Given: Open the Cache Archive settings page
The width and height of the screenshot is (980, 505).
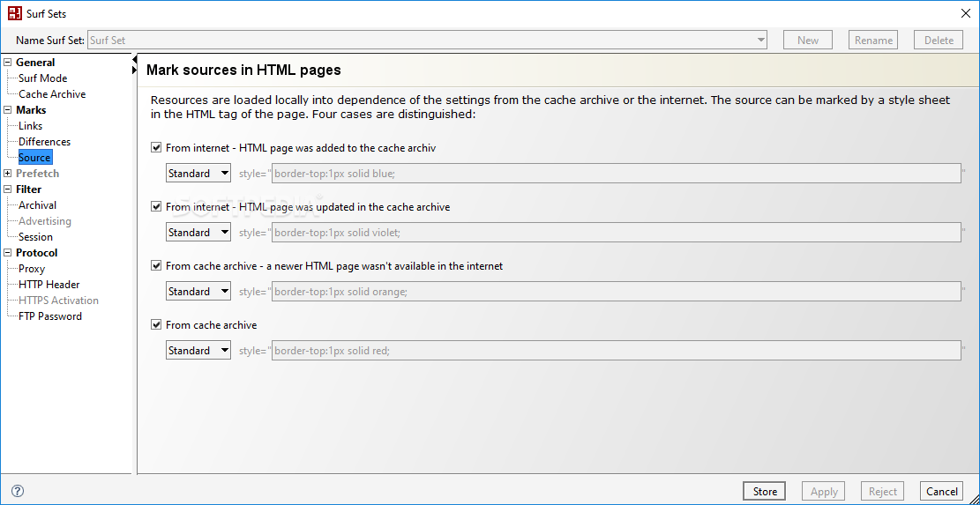Looking at the screenshot, I should 52,94.
